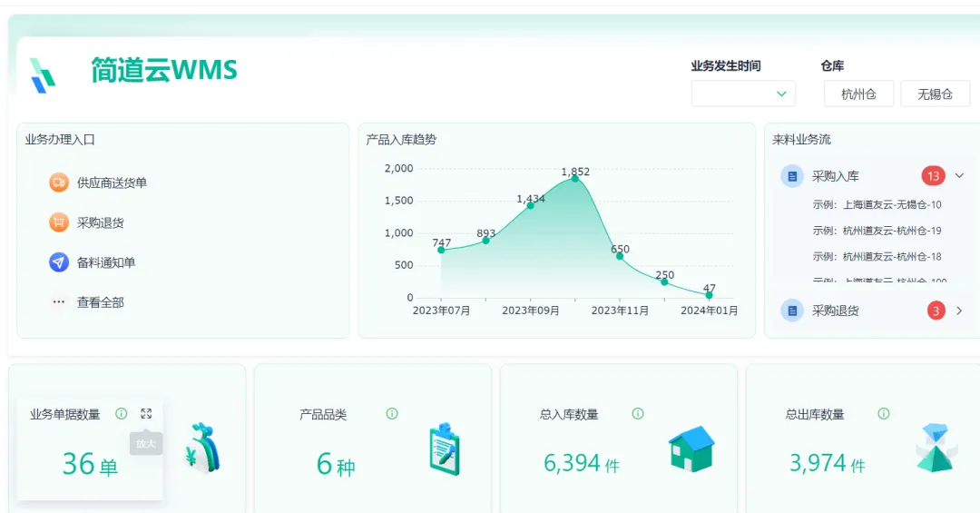Open 示例: 杭州道友云-杭州仓-19

pyautogui.click(x=877, y=231)
